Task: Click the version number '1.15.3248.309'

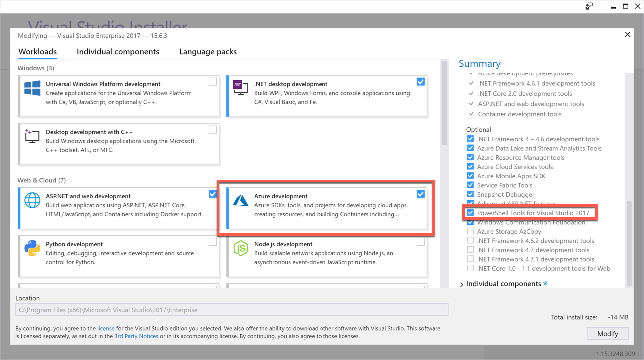Action: [616, 354]
